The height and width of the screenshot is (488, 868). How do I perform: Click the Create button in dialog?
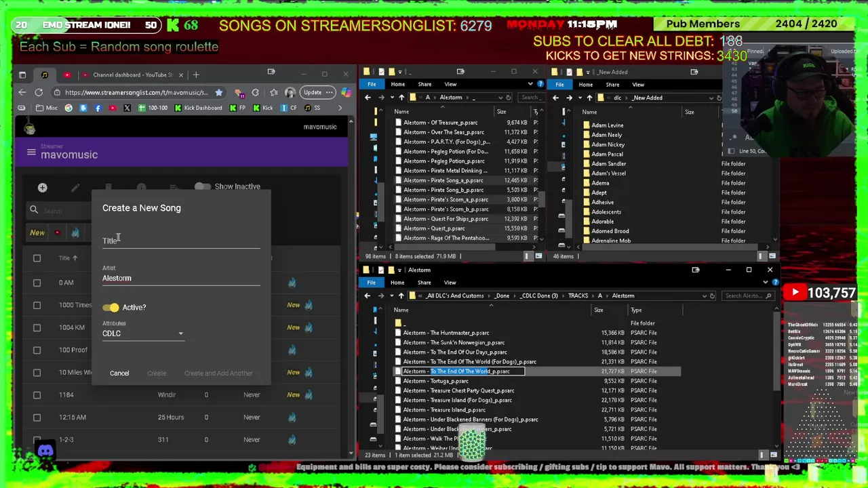pyautogui.click(x=157, y=373)
